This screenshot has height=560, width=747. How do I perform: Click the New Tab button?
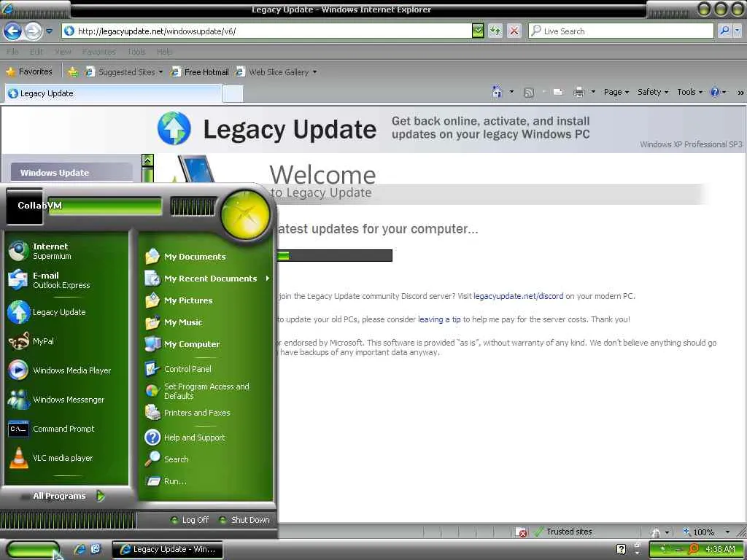233,94
